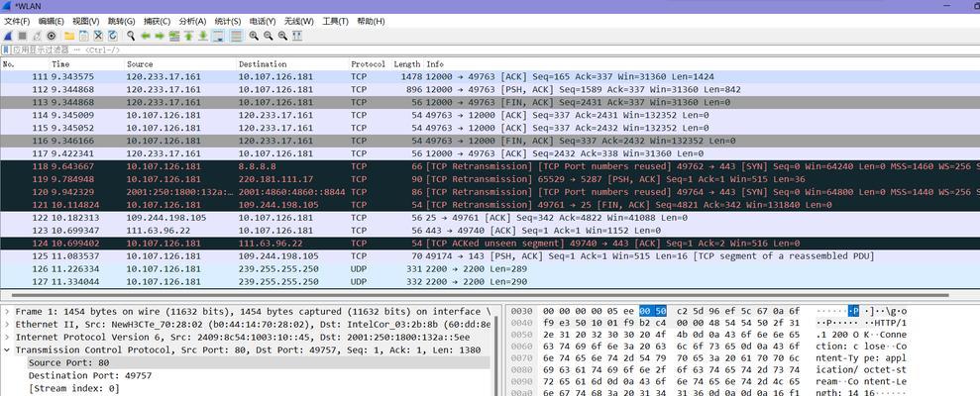Select UDP packet 127 row
This screenshot has width=980, height=396.
490,282
